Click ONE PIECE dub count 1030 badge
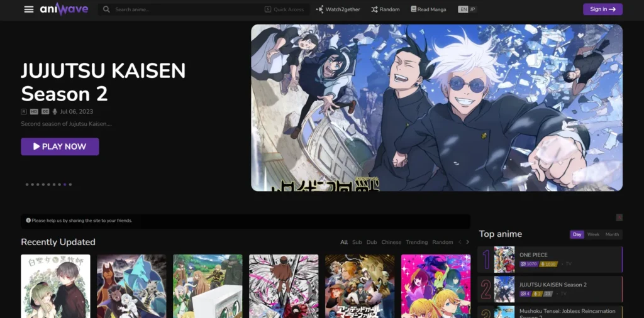The width and height of the screenshot is (644, 318). 548,264
